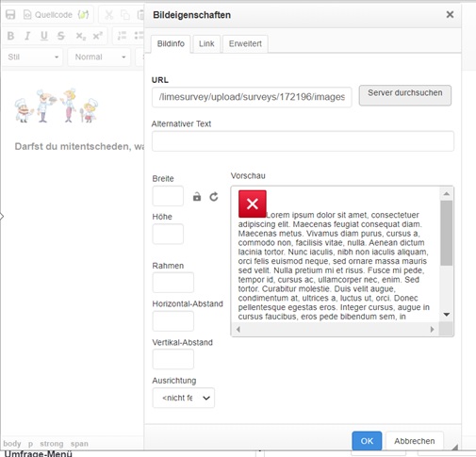
Task: Click the preview scroll left arrow
Action: tap(238, 329)
